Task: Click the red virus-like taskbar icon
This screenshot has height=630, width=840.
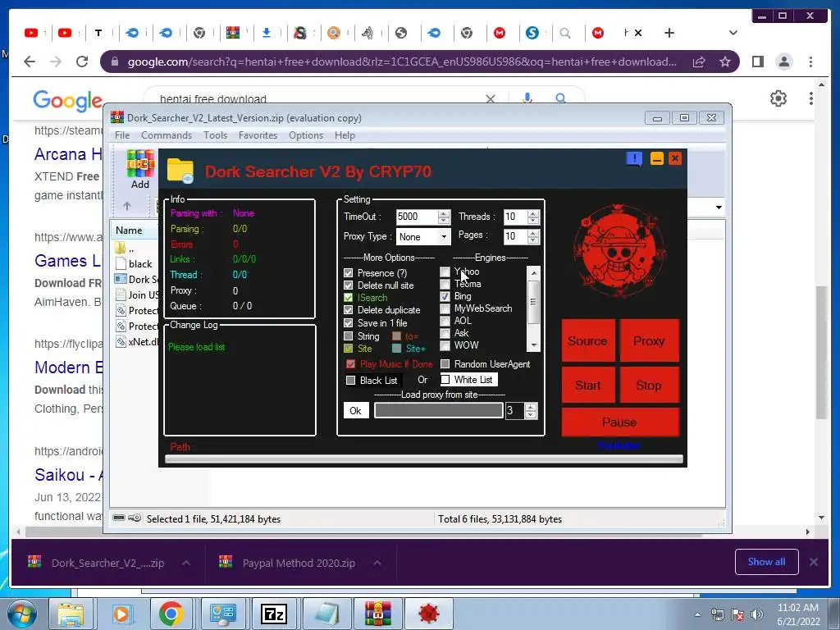Action: (x=428, y=614)
